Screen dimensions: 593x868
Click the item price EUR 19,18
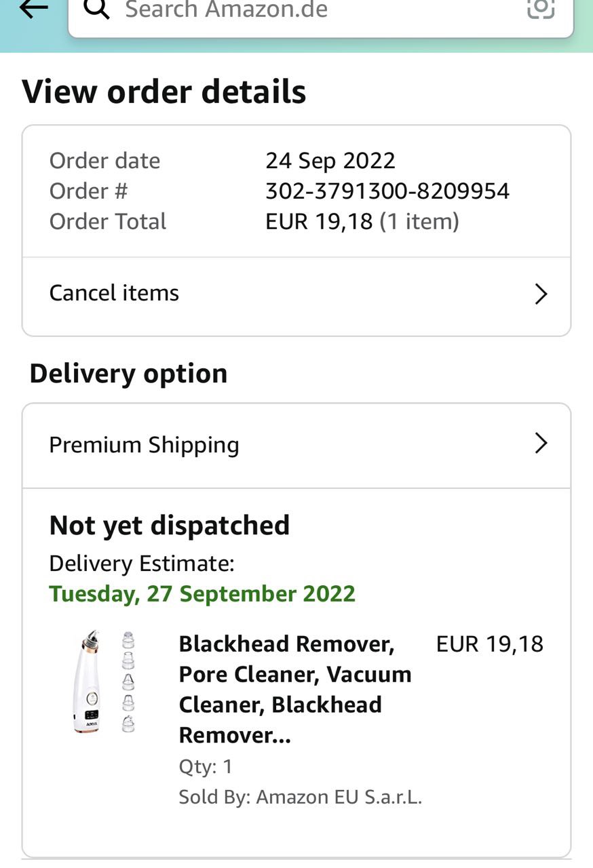coord(489,644)
